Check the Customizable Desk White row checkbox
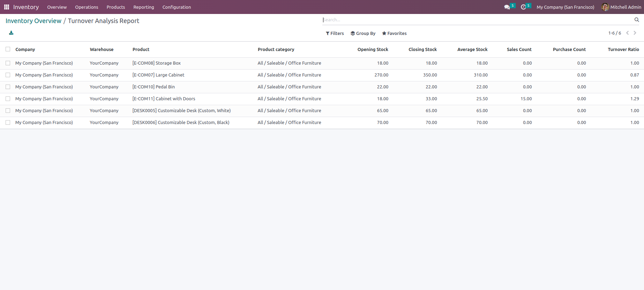Image resolution: width=644 pixels, height=290 pixels. pyautogui.click(x=8, y=111)
